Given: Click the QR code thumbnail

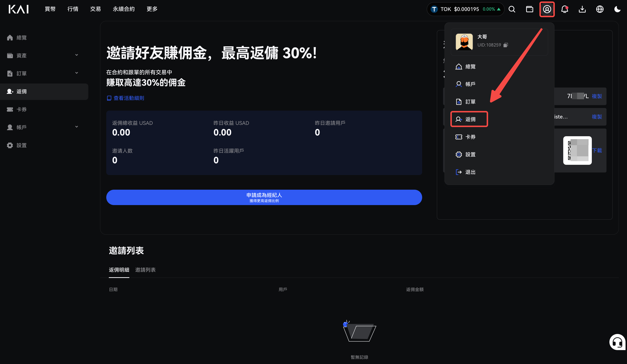Looking at the screenshot, I should pos(577,151).
